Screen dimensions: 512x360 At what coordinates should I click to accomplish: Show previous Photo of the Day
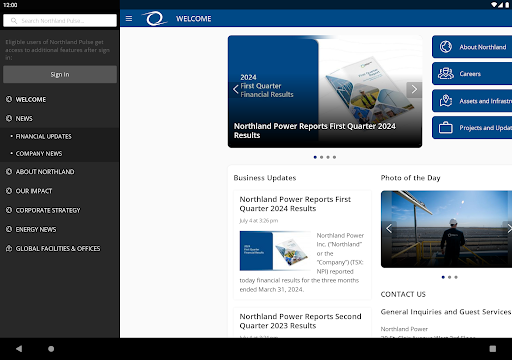(389, 228)
